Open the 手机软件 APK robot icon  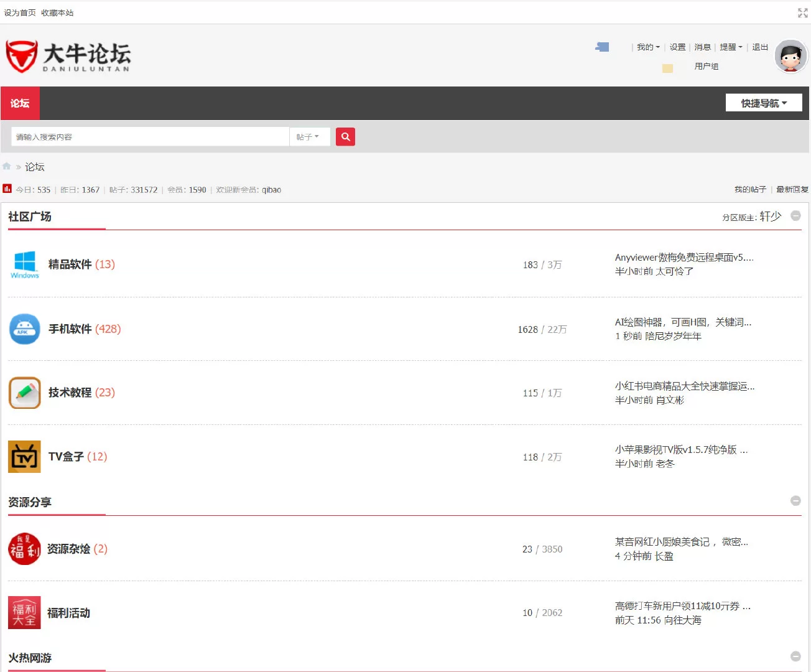(x=25, y=329)
